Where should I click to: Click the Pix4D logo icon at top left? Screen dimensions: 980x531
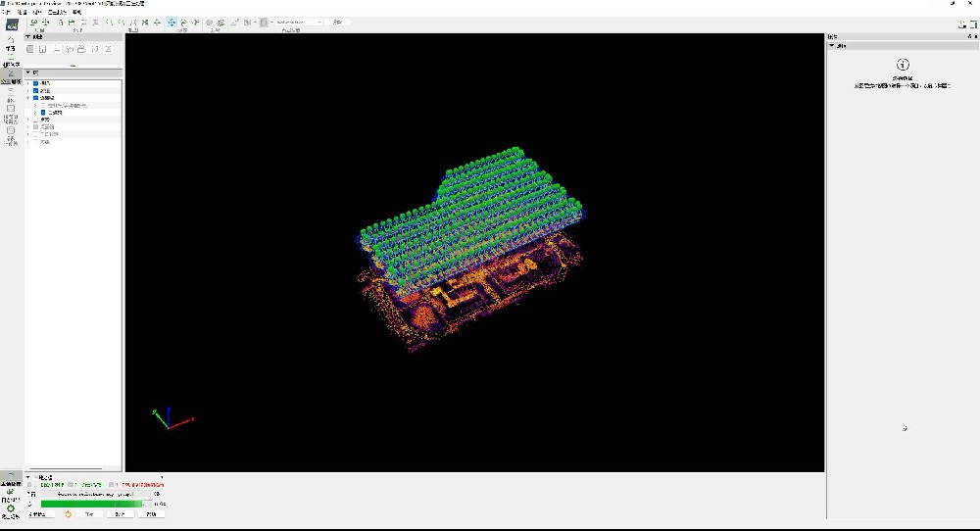click(x=12, y=24)
